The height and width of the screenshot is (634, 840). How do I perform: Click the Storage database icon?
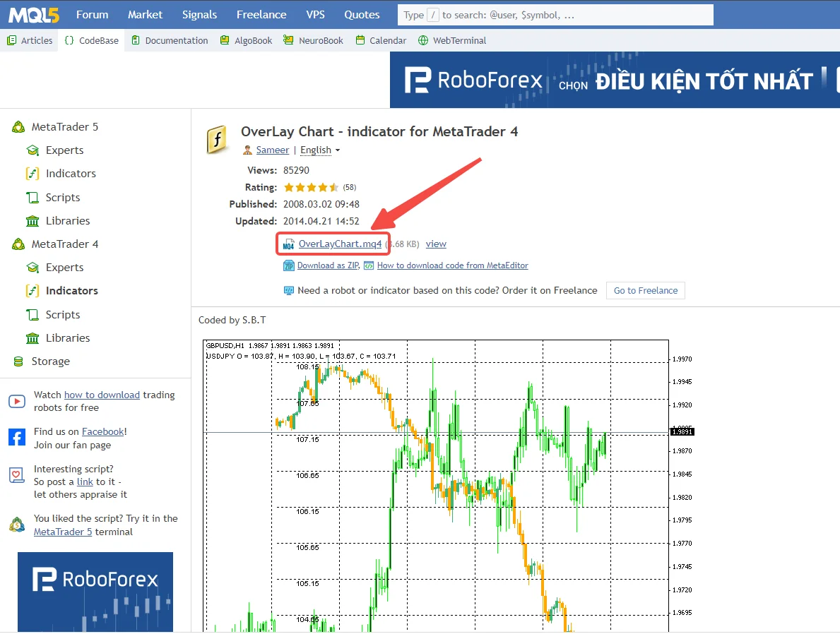(18, 361)
